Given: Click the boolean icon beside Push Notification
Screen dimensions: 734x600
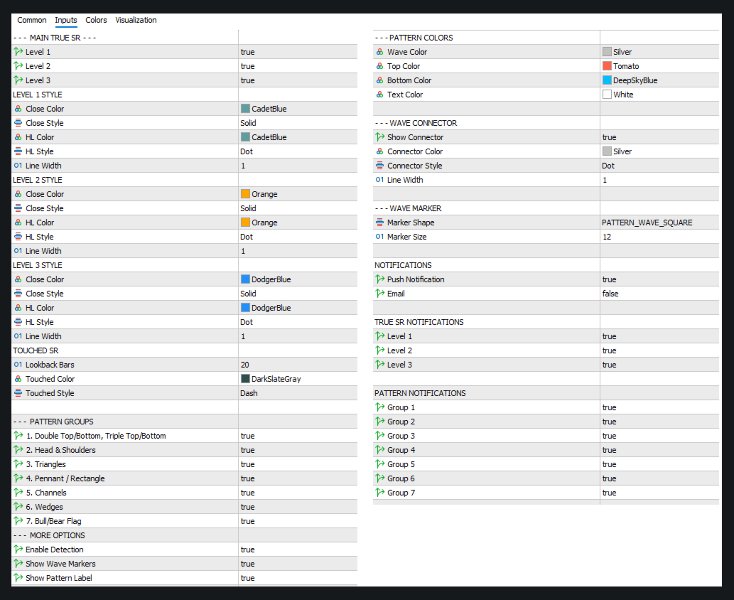Looking at the screenshot, I should pyautogui.click(x=380, y=279).
